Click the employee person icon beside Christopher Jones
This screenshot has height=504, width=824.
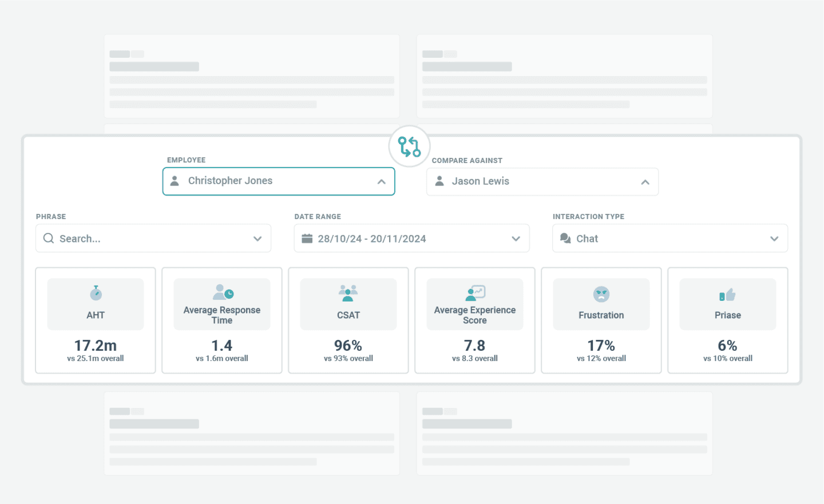[175, 181]
